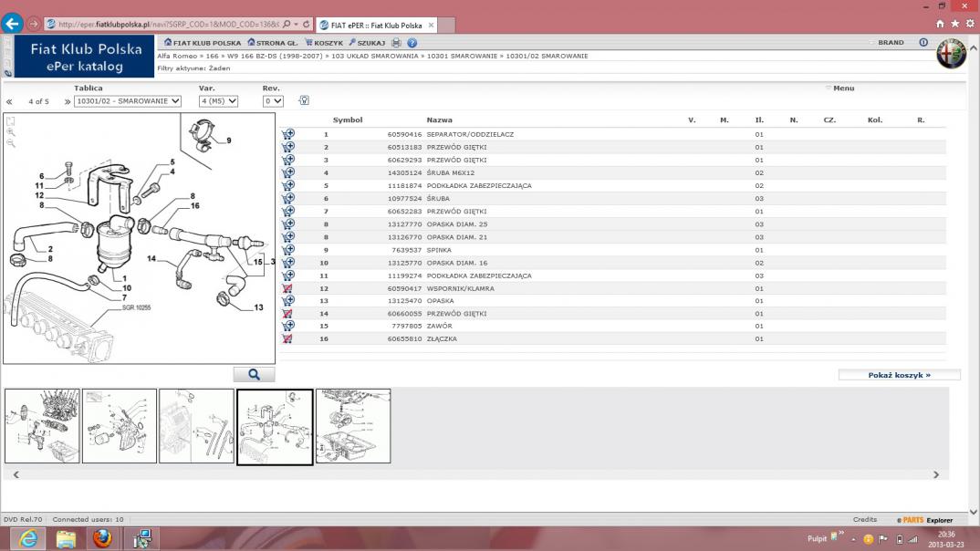Open Firefox from the Windows taskbar
980x551 pixels.
[x=103, y=538]
